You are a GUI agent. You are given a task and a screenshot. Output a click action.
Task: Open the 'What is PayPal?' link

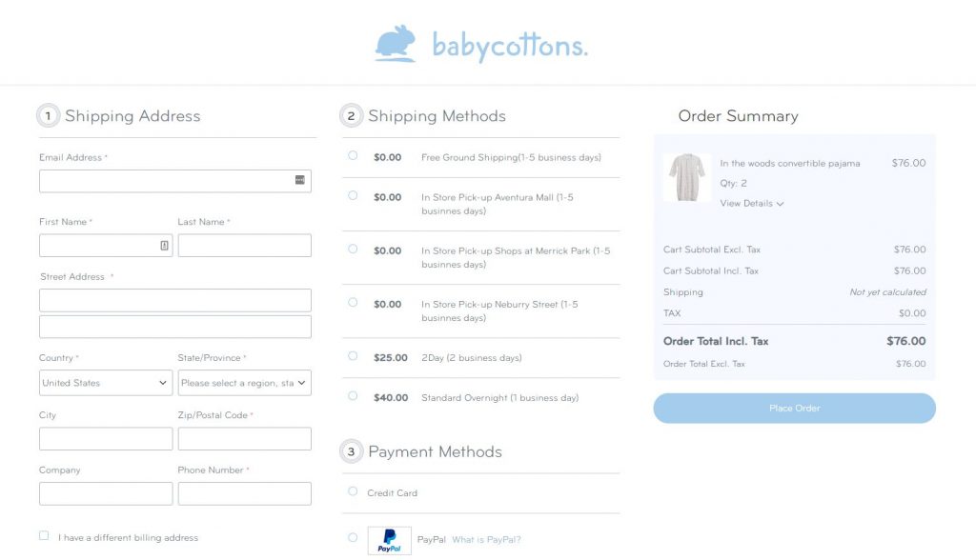tap(486, 539)
